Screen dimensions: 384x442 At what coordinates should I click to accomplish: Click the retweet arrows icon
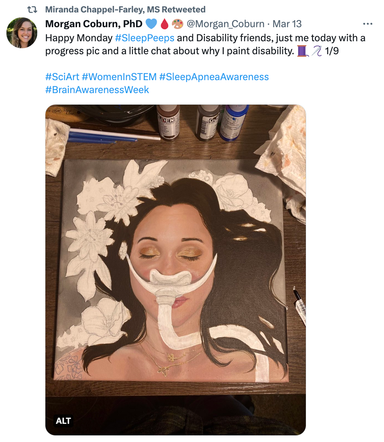pyautogui.click(x=32, y=10)
